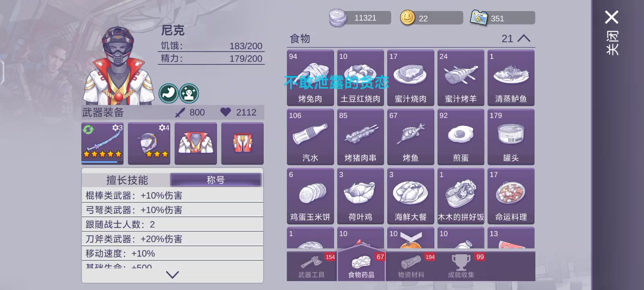Viewport: 644px width, 290px height.
Task: Open the 物资材料 inventory tab
Action: click(411, 266)
